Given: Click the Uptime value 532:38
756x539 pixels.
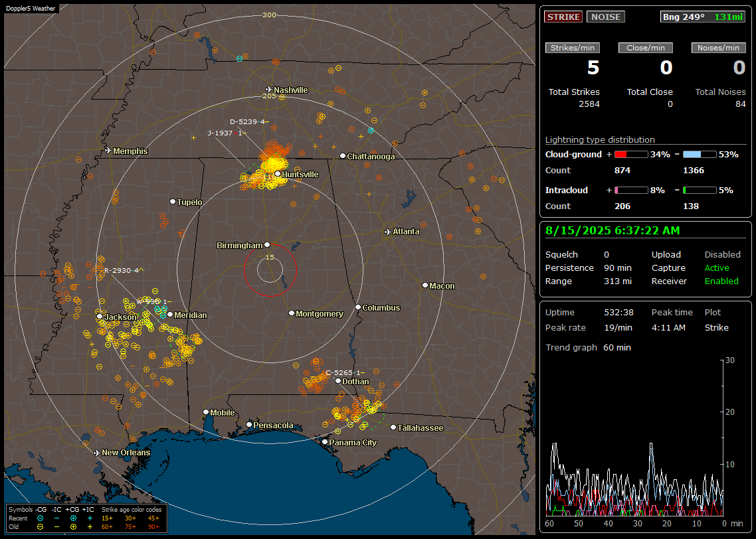Looking at the screenshot, I should click(x=618, y=313).
